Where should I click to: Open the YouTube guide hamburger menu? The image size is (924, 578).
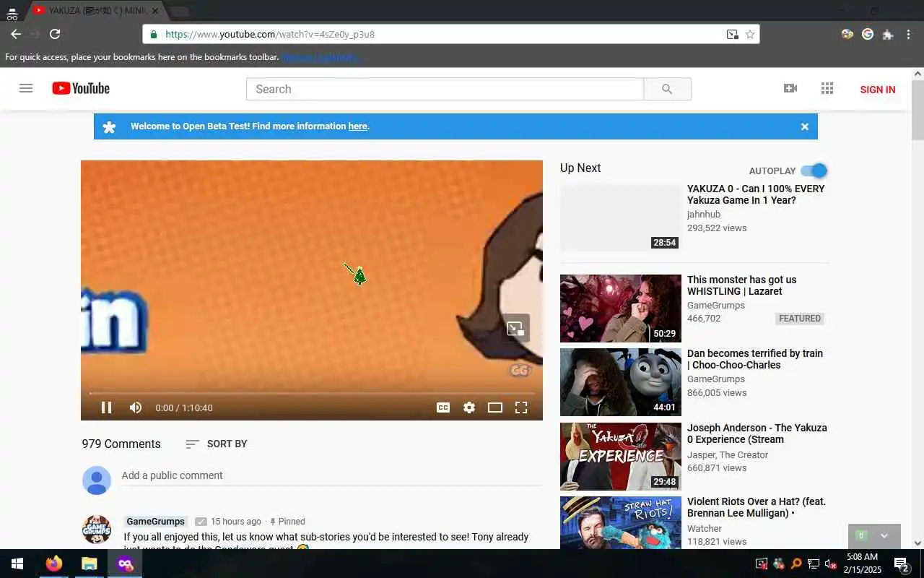26,88
